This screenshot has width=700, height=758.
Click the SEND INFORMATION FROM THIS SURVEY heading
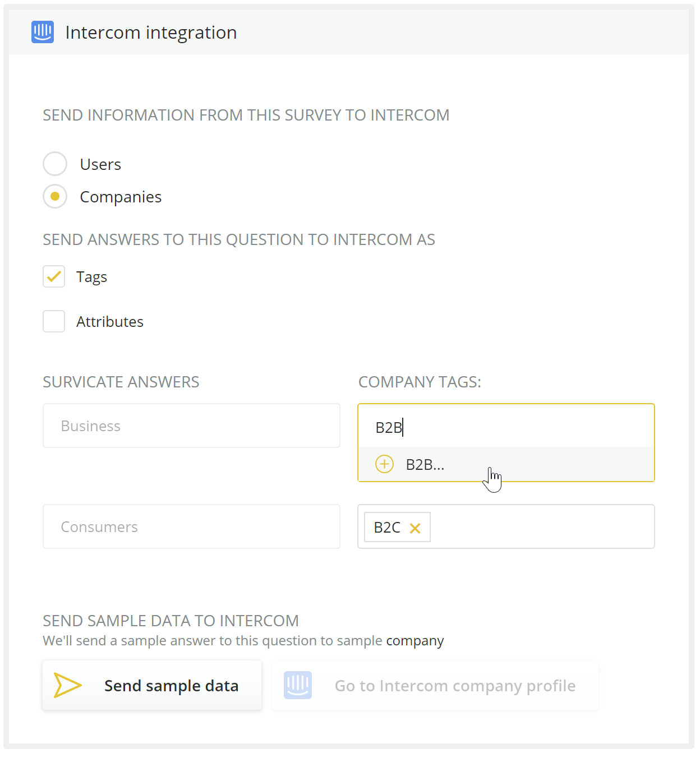pos(246,115)
